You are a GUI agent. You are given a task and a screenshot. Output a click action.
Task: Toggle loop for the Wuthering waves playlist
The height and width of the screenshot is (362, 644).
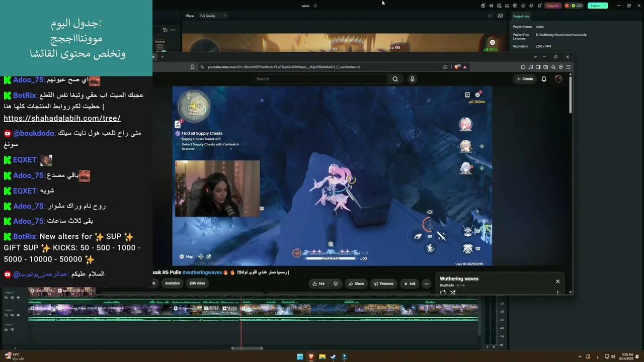coord(443,293)
